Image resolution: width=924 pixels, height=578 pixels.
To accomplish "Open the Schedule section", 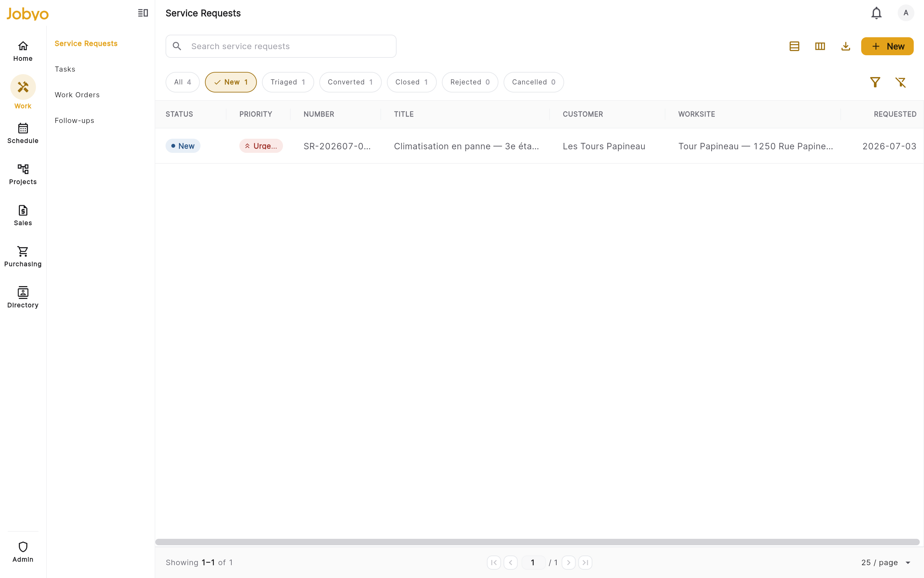I will tap(23, 133).
